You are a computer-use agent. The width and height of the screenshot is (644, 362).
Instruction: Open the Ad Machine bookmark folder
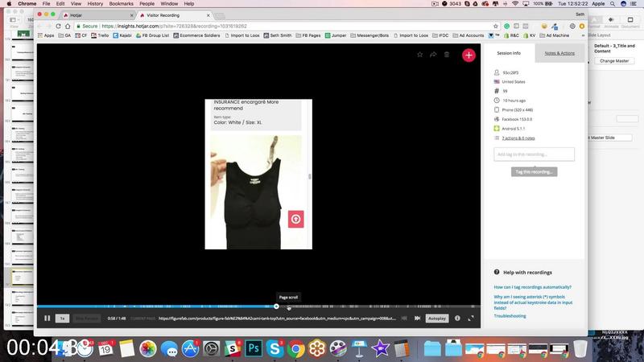[x=555, y=35]
